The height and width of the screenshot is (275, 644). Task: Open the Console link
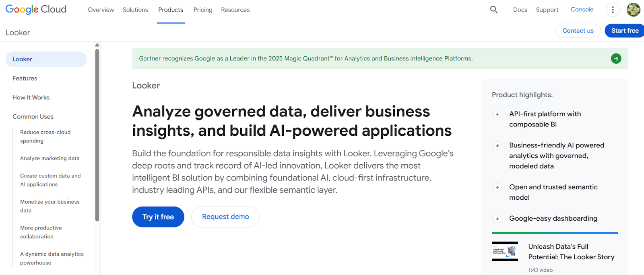tap(582, 10)
